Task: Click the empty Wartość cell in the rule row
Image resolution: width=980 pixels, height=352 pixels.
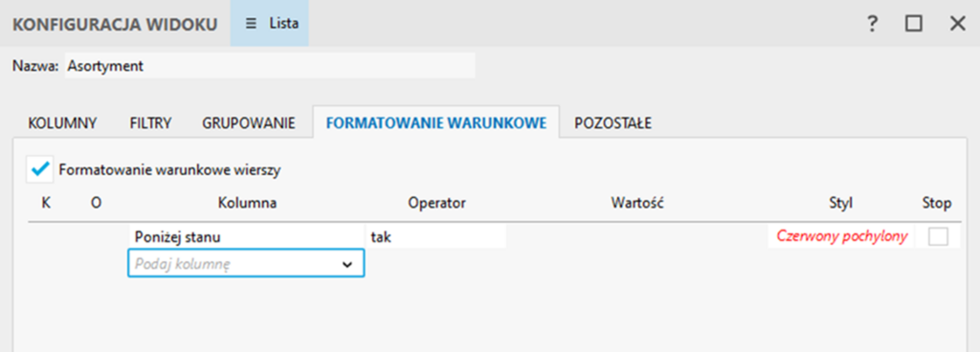Action: [x=636, y=237]
